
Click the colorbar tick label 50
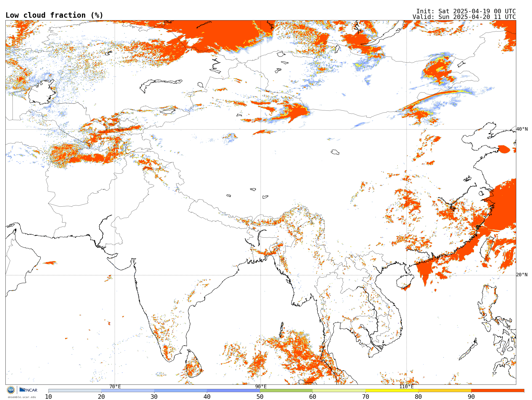coord(260,397)
